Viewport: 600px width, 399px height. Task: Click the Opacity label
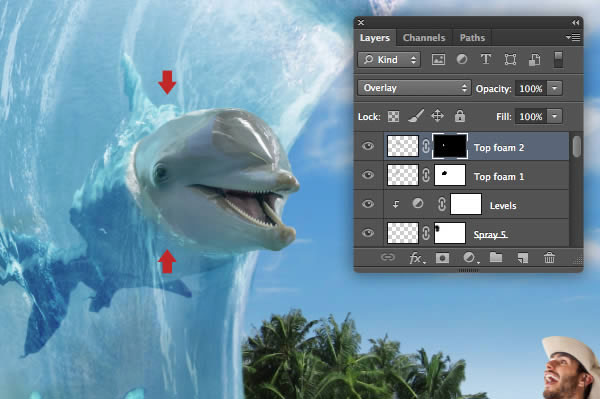[493, 89]
